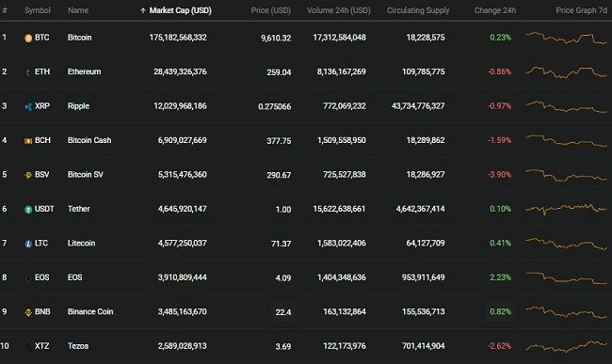Click the Bitcoin BTC coin icon
Image resolution: width=612 pixels, height=364 pixels.
pyautogui.click(x=28, y=38)
